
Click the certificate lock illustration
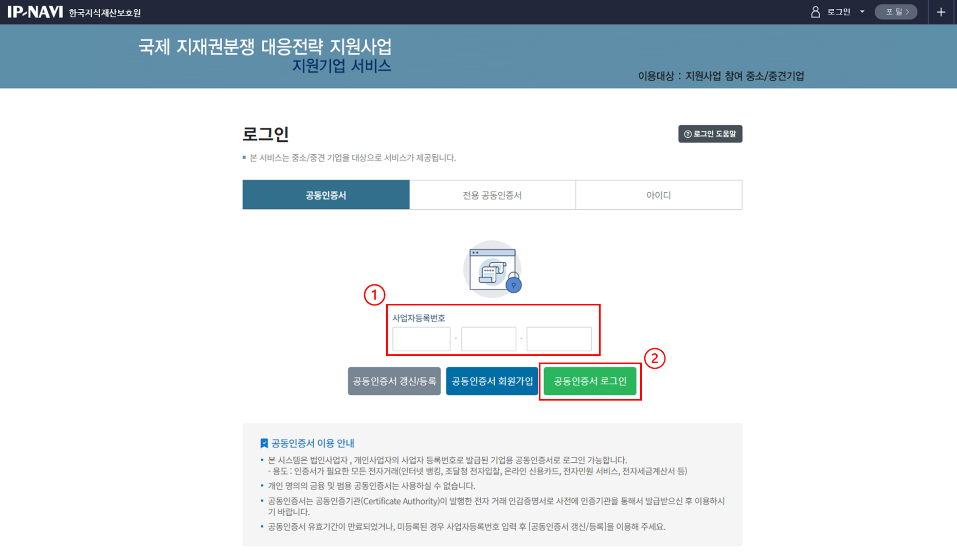(x=492, y=269)
